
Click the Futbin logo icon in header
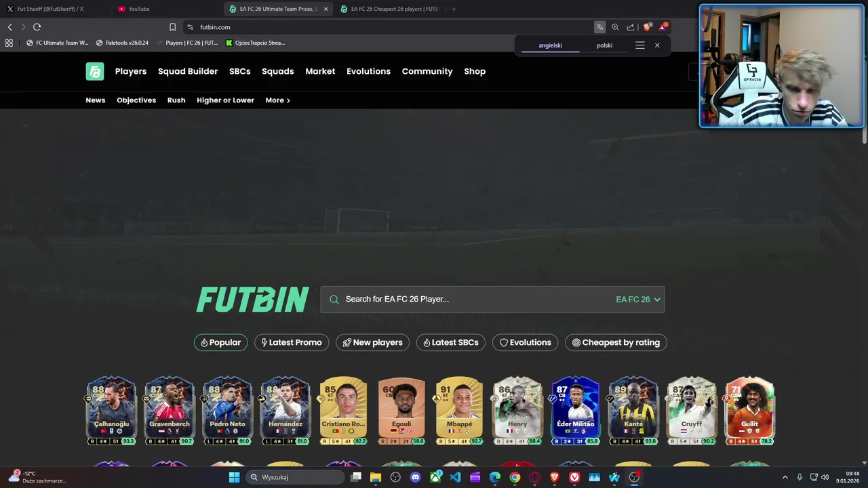[x=95, y=71]
